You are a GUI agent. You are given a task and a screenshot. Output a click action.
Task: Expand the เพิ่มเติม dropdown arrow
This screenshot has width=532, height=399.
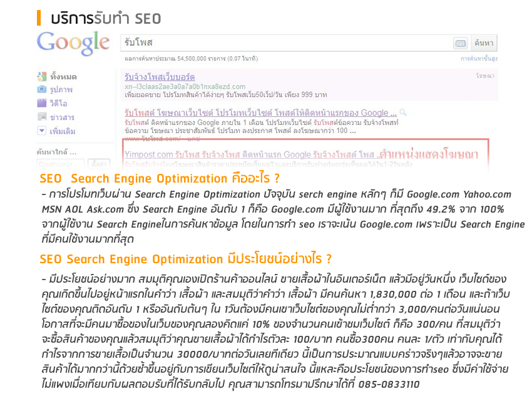pos(42,131)
